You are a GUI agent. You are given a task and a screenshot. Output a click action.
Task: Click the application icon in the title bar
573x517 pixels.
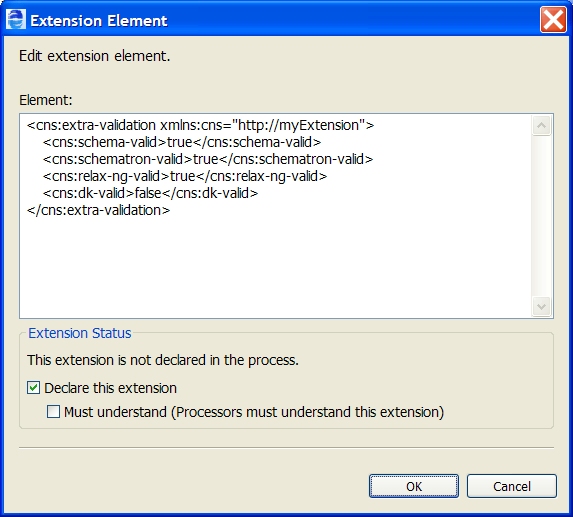(16, 20)
